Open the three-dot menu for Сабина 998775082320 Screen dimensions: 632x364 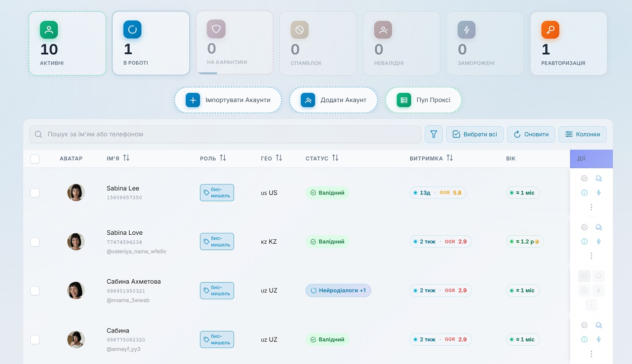(592, 354)
